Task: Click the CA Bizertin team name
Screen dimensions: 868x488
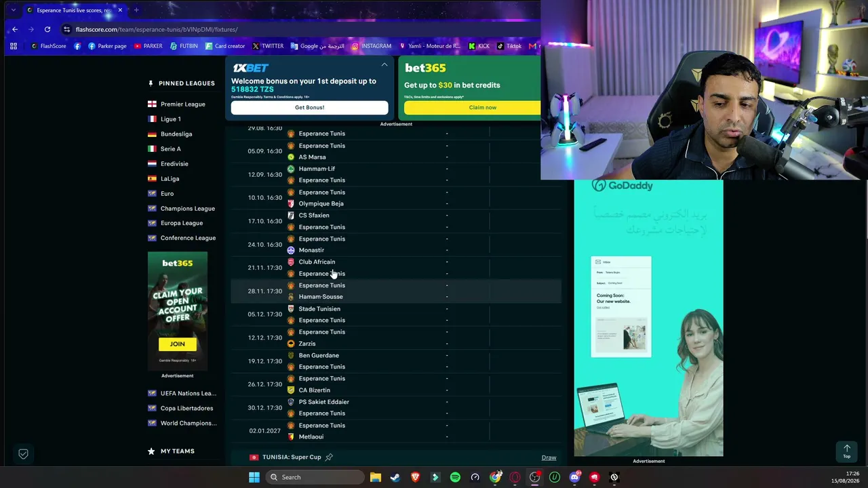Action: tap(315, 390)
